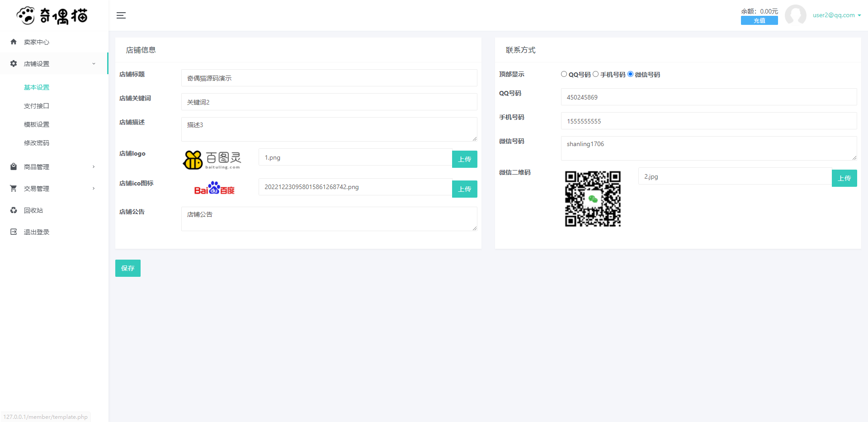Viewport: 868px width, 422px height.
Task: Click the WeChat QR code image
Action: pyautogui.click(x=593, y=199)
